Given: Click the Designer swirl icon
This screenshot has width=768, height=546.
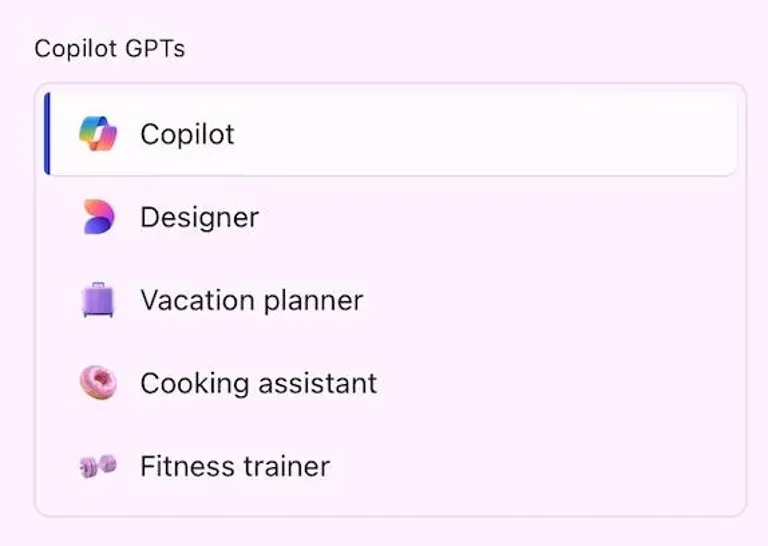Looking at the screenshot, I should [98, 217].
